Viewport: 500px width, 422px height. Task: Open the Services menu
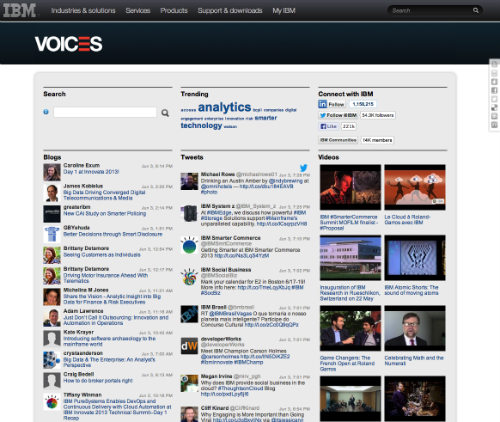tap(138, 11)
